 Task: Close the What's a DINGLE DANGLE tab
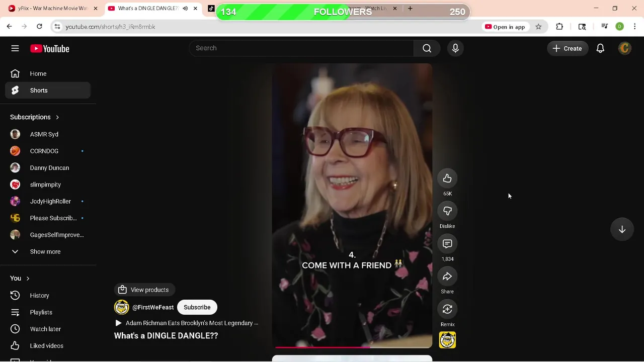click(x=195, y=9)
